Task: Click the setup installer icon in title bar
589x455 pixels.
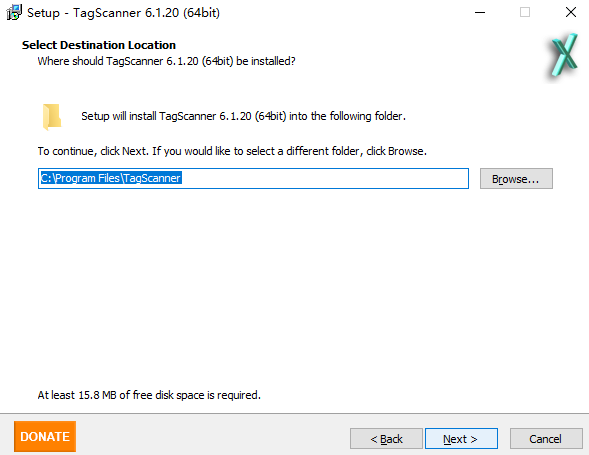Action: point(14,12)
